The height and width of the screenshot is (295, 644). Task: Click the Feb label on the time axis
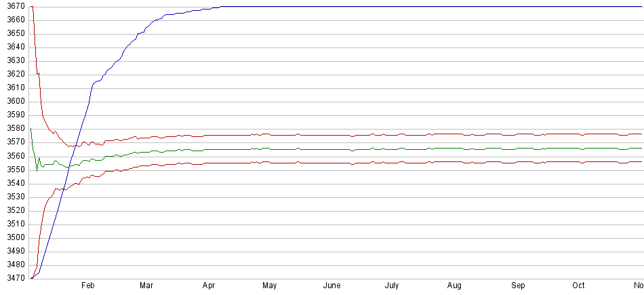tap(87, 286)
